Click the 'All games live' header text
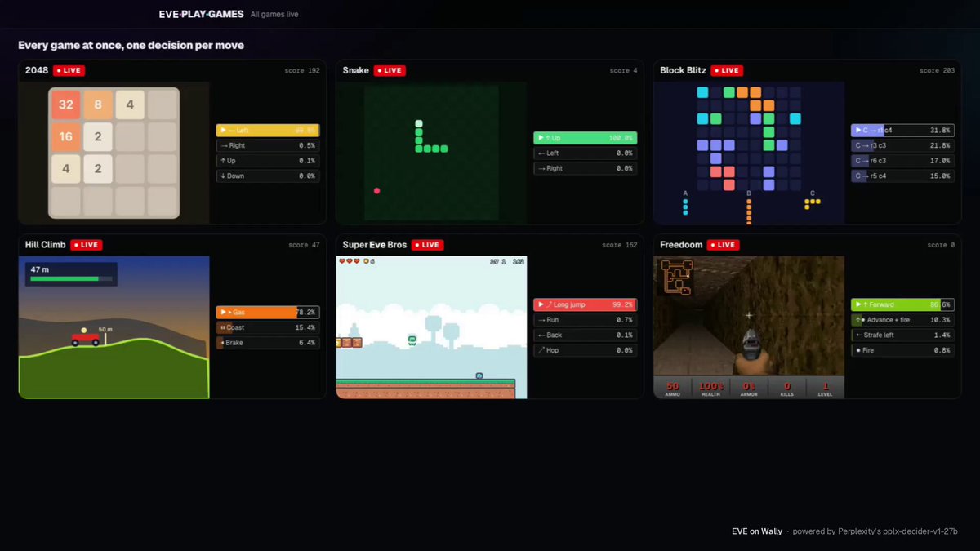The height and width of the screenshot is (551, 980). tap(274, 14)
